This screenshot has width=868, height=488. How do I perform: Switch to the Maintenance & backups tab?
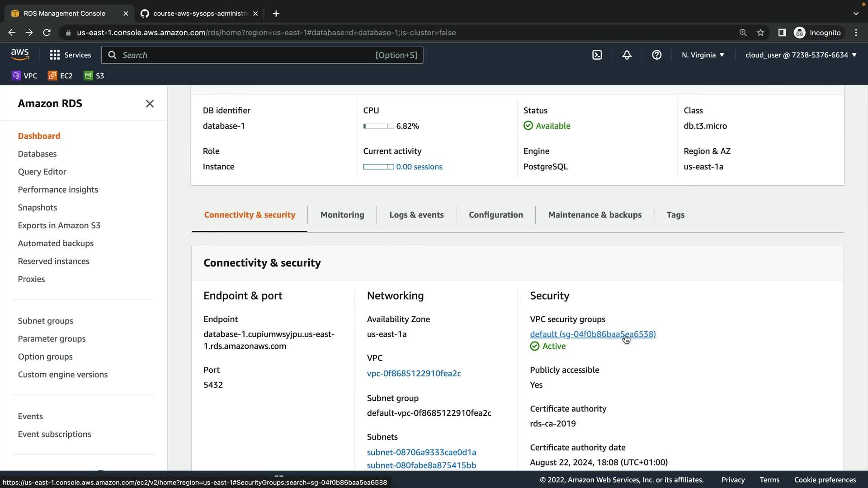[x=594, y=215]
